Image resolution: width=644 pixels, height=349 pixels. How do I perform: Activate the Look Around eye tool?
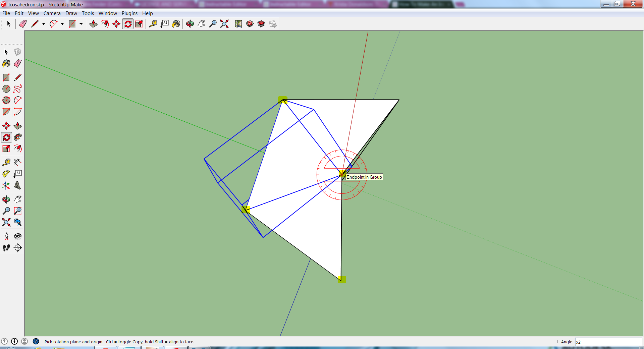pos(18,236)
